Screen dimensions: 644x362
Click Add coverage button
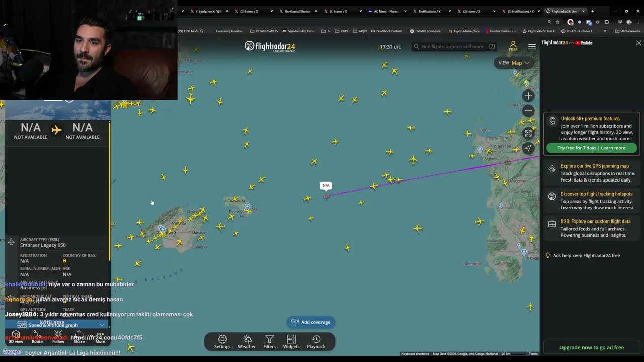(311, 322)
